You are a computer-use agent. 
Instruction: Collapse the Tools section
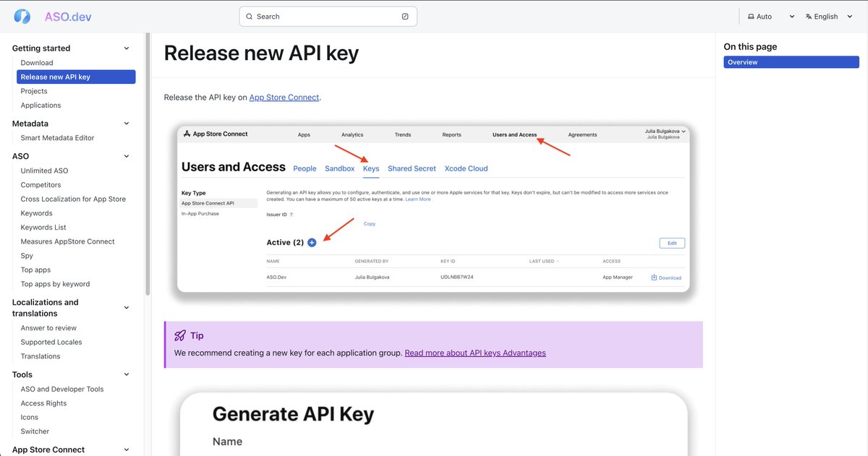click(x=127, y=374)
